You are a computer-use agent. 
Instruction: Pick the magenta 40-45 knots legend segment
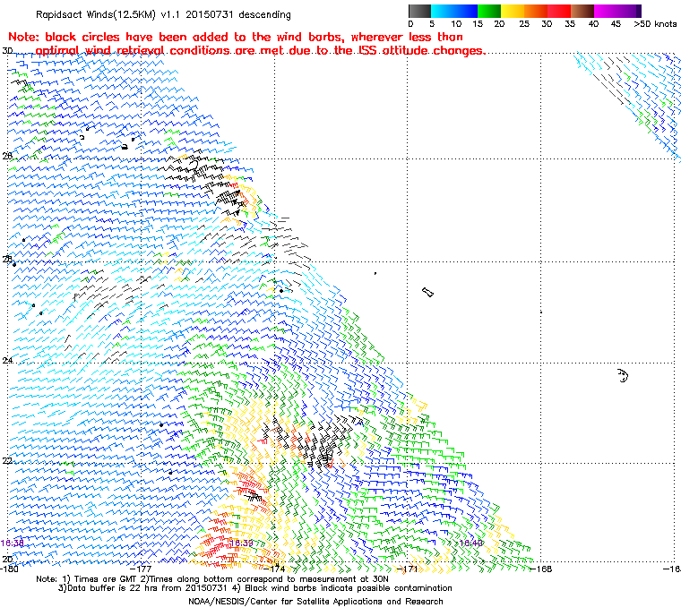coord(606,11)
